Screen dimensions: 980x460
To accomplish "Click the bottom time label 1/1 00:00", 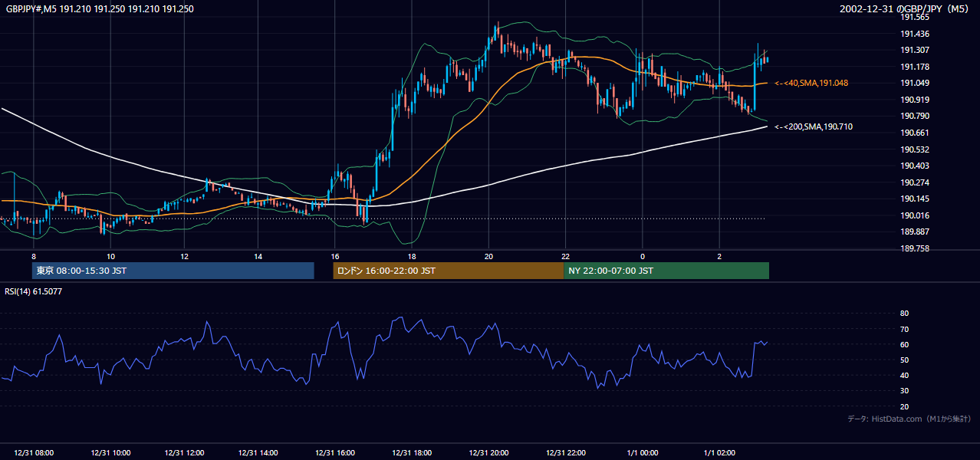I will pos(643,453).
